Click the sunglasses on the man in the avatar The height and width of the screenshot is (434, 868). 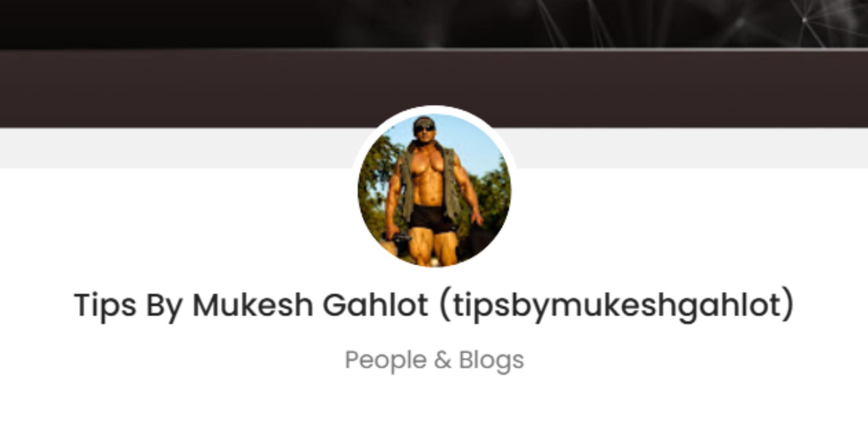point(425,128)
